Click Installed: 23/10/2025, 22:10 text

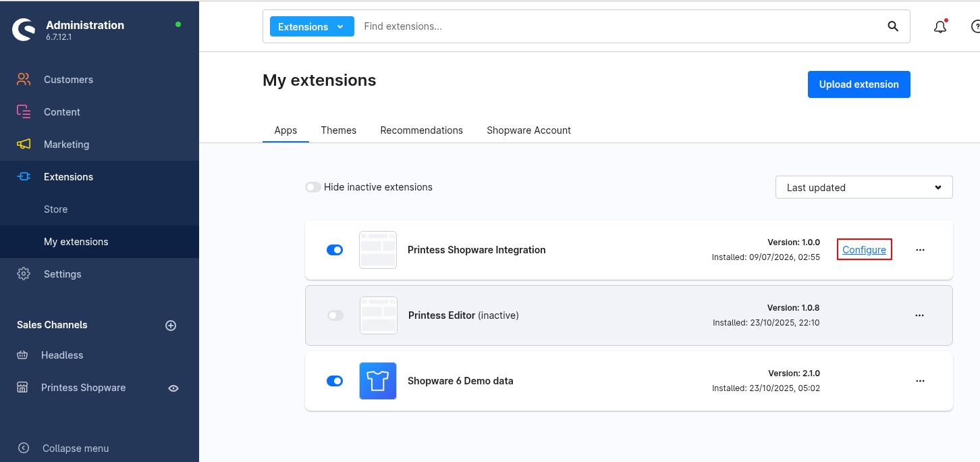pos(766,323)
